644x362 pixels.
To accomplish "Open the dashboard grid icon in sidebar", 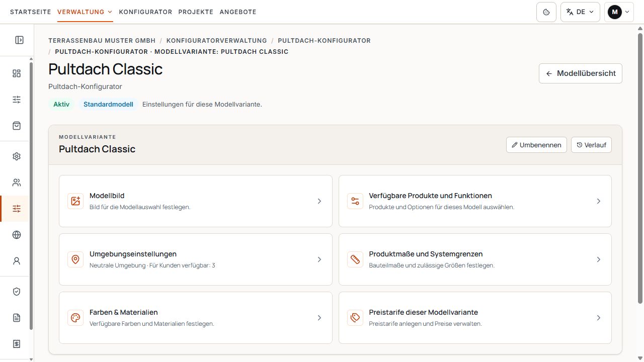I will 17,73.
